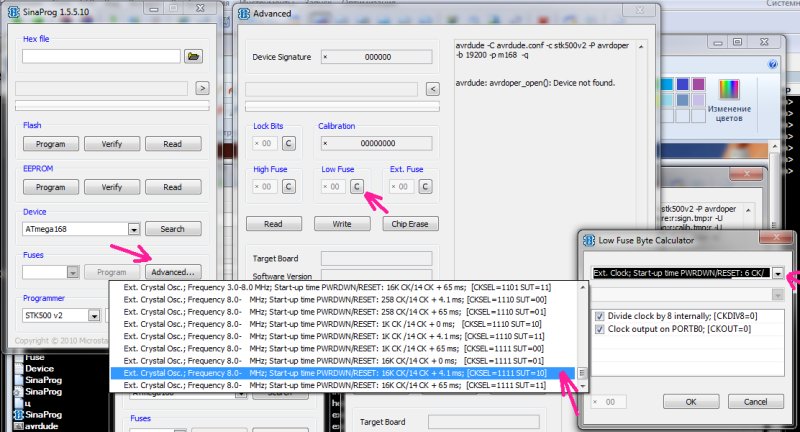Click Flash Read button

pos(173,144)
